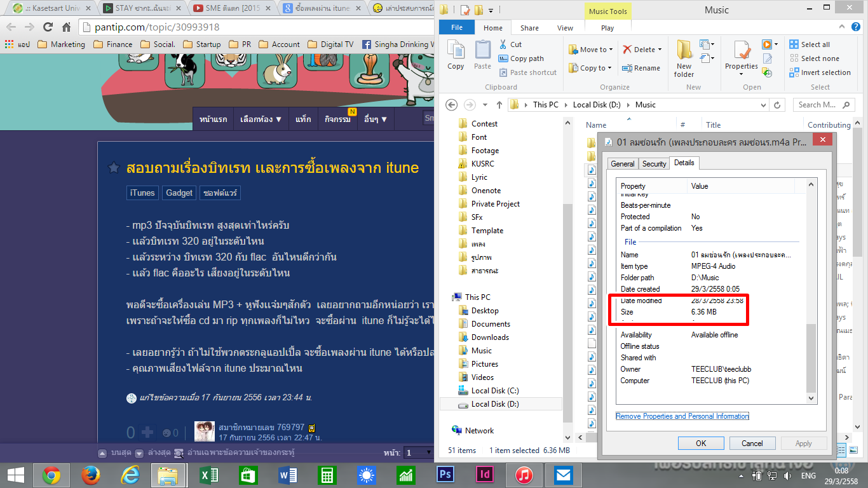Click OK in the Properties dialog
Viewport: 868px width, 488px height.
(x=701, y=444)
